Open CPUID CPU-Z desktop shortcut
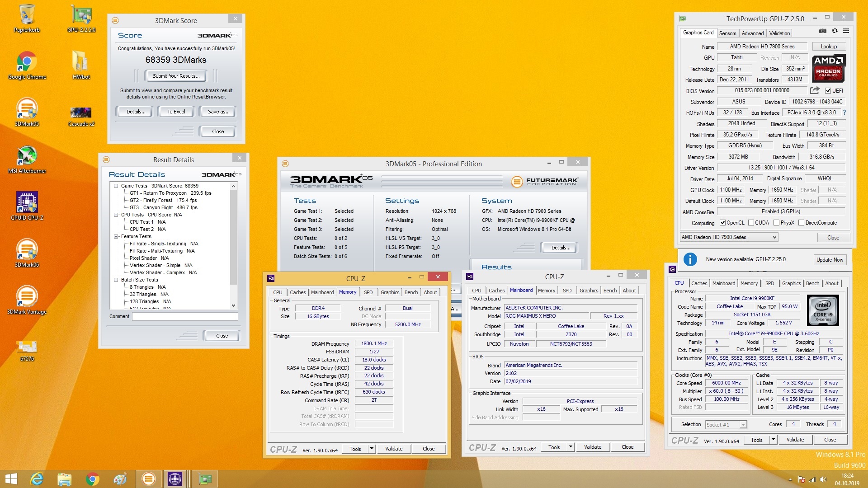 (27, 206)
